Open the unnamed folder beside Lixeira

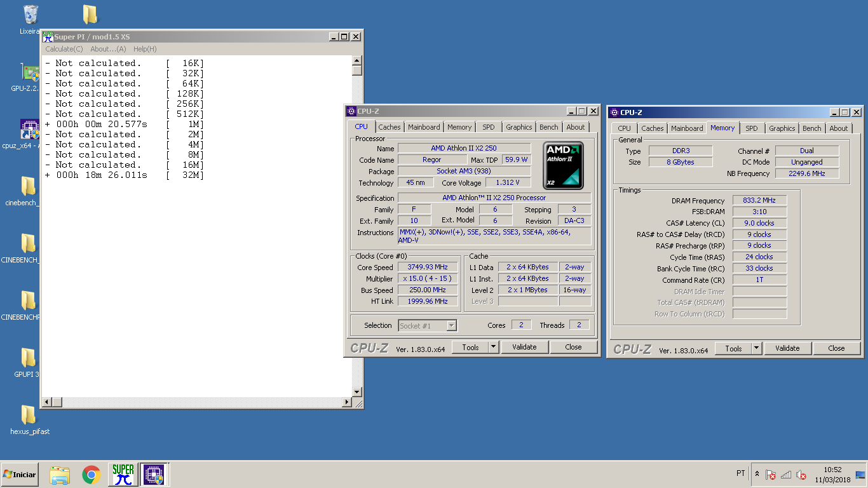(90, 15)
